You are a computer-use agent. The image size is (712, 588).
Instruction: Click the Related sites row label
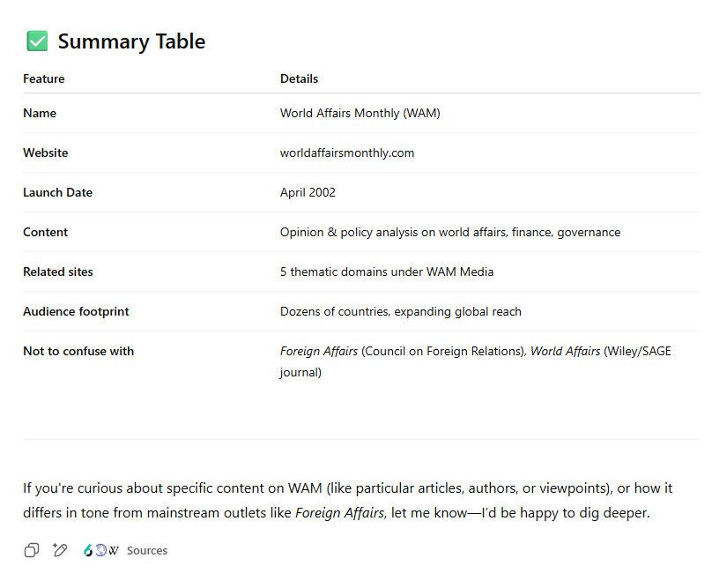pyautogui.click(x=57, y=272)
